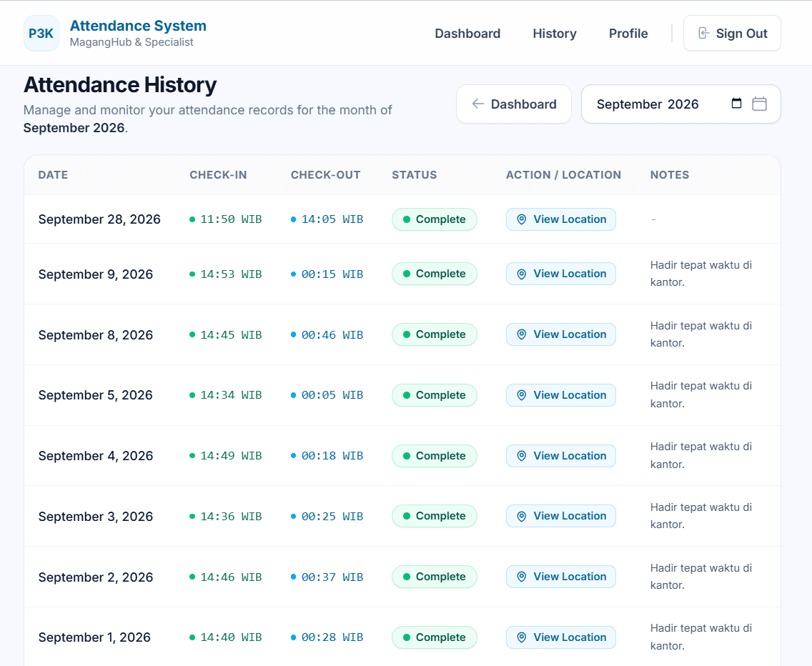Click the check-in time 14:40 WIB
Viewport: 812px width, 666px height.
coord(226,637)
